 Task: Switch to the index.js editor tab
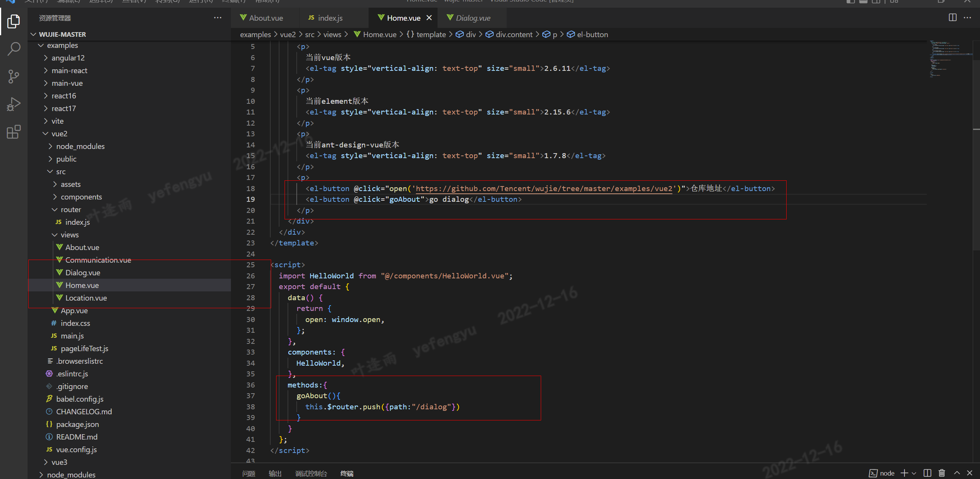[330, 18]
